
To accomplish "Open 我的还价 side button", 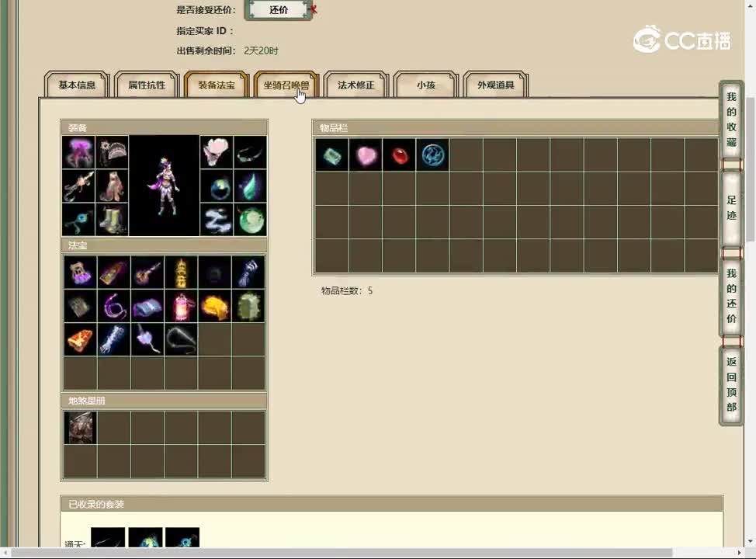I will [x=731, y=296].
